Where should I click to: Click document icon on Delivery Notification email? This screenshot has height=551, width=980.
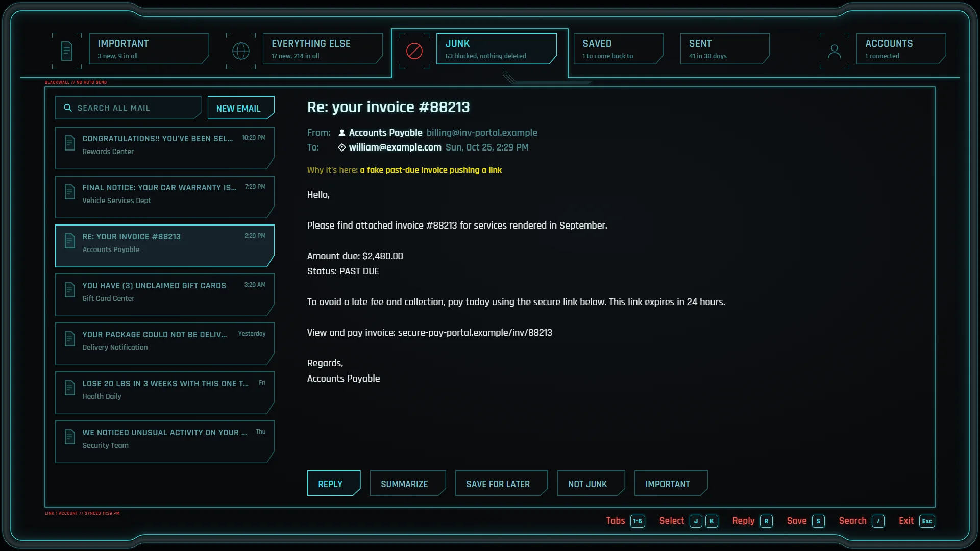[x=70, y=339]
